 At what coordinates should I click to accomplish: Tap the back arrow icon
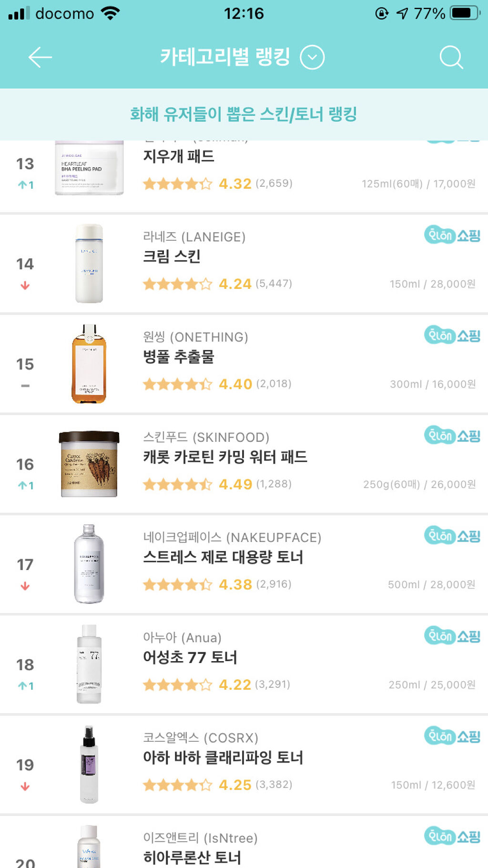[x=40, y=58]
